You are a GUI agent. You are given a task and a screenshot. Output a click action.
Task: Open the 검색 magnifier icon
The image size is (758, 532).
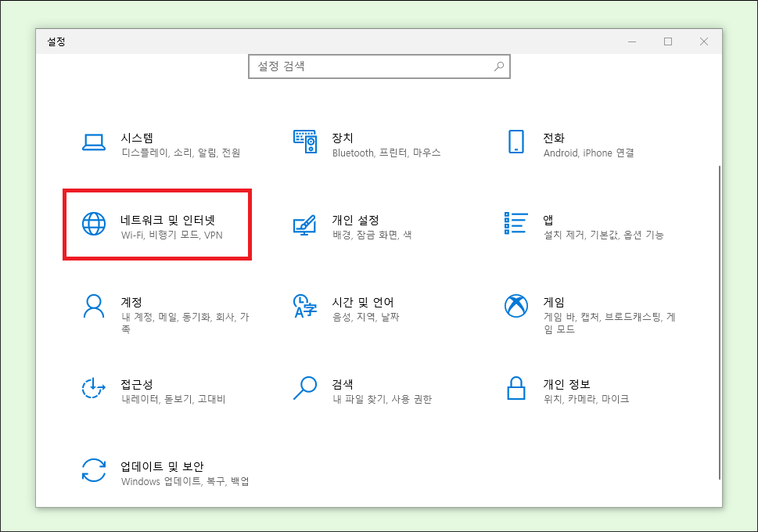point(305,388)
